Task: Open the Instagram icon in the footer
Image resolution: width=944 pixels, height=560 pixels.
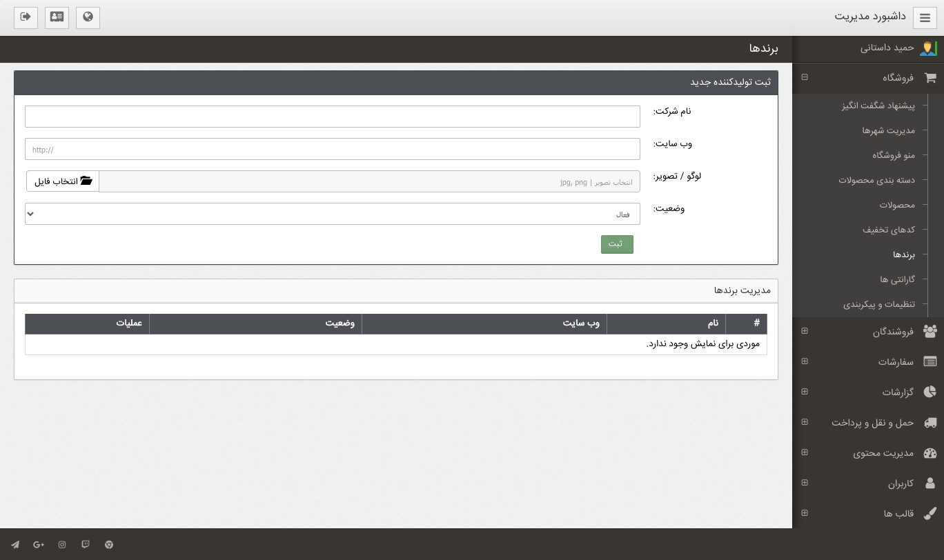Action: pos(62,545)
